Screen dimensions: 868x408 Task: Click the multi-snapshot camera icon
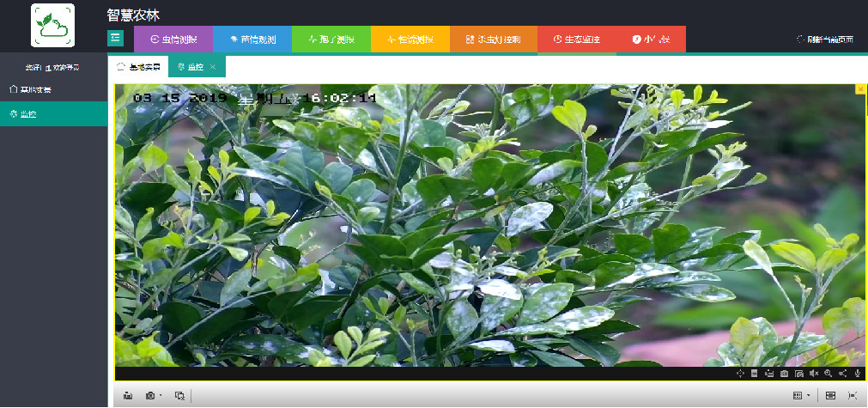coord(798,374)
